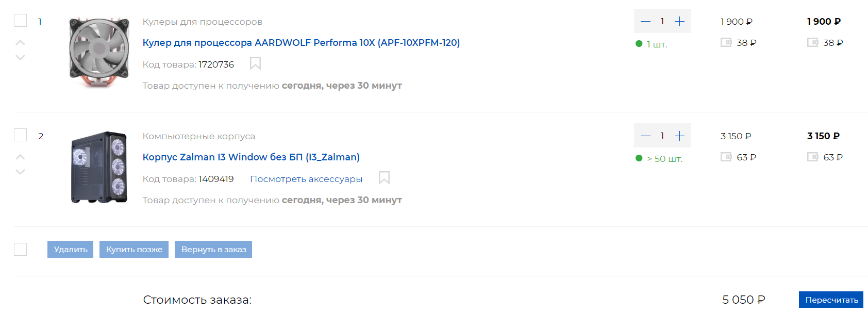The width and height of the screenshot is (868, 313).
Task: Move the Zalman case down in list
Action: (x=20, y=172)
